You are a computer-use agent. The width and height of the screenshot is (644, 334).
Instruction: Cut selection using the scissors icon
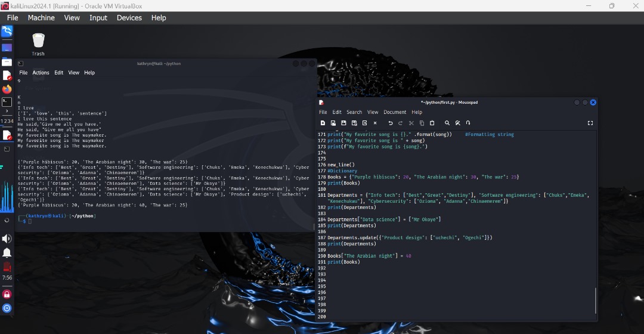tap(411, 123)
